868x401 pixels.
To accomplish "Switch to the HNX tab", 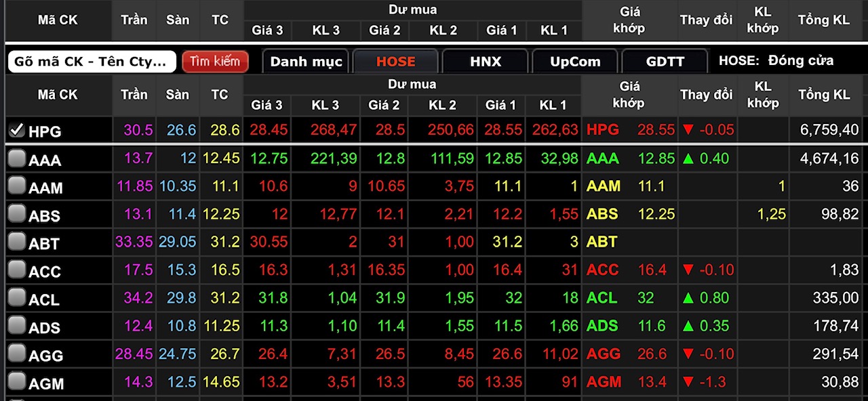I will pos(485,62).
